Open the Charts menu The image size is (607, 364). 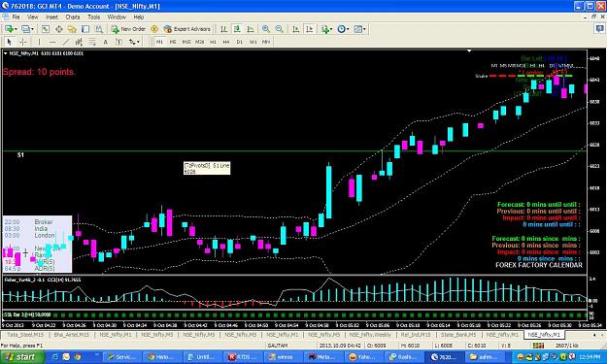pos(73,17)
